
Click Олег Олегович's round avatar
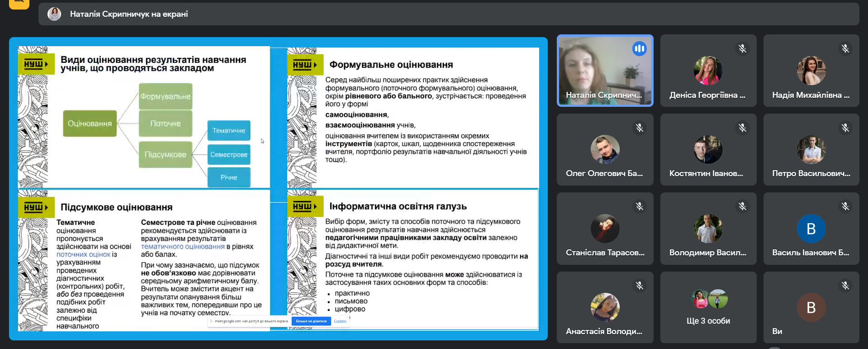(605, 149)
